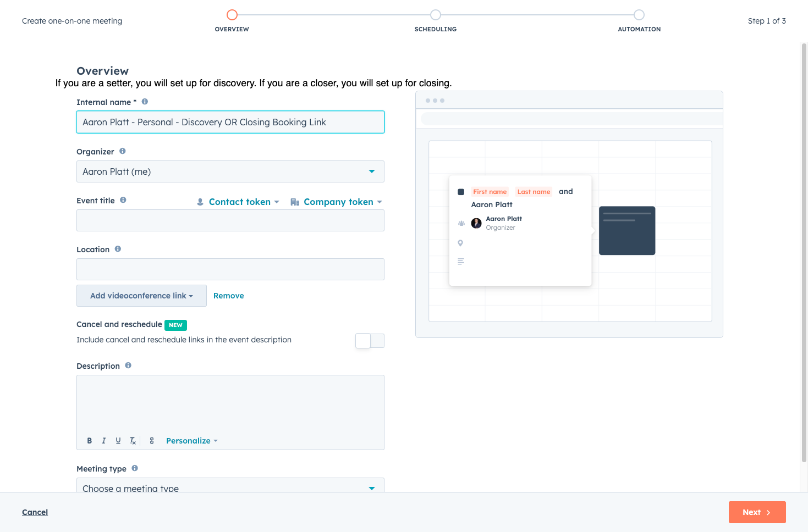The width and height of the screenshot is (808, 532).
Task: Open the Company token dropdown
Action: (336, 202)
